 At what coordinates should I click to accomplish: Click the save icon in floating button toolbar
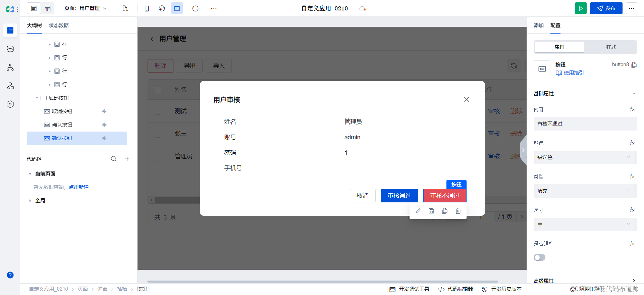coord(431,211)
